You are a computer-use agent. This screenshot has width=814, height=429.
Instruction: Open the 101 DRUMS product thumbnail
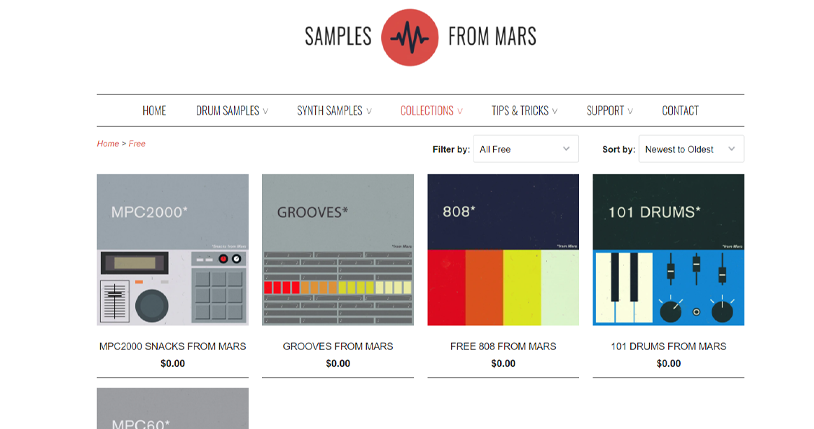point(668,250)
